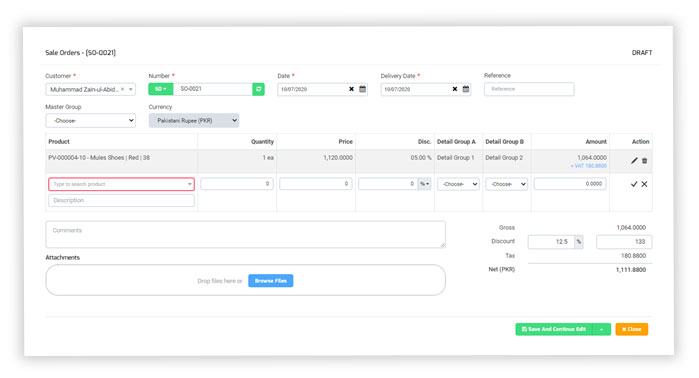The image size is (699, 378).
Task: Click the Net total 1,111.8800
Action: click(631, 270)
